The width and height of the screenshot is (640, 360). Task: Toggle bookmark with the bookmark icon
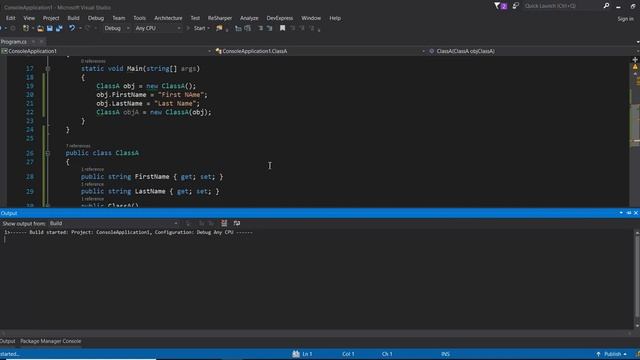(x=282, y=28)
